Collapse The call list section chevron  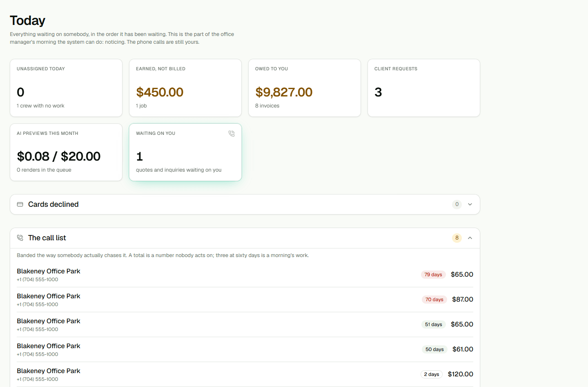click(x=470, y=238)
